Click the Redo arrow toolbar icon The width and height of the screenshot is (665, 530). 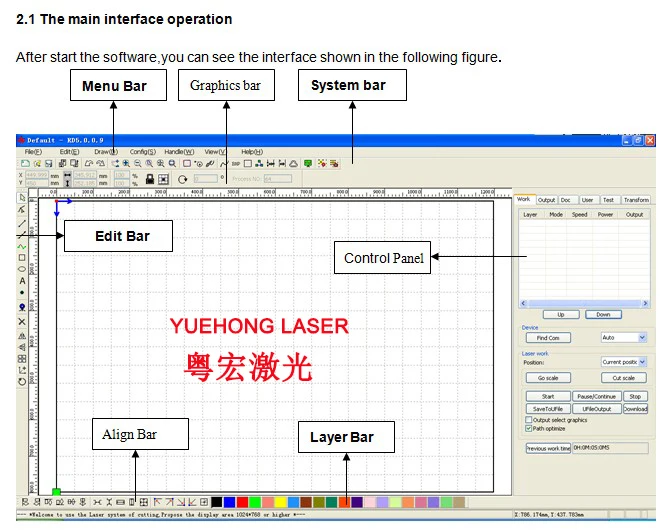(101, 164)
